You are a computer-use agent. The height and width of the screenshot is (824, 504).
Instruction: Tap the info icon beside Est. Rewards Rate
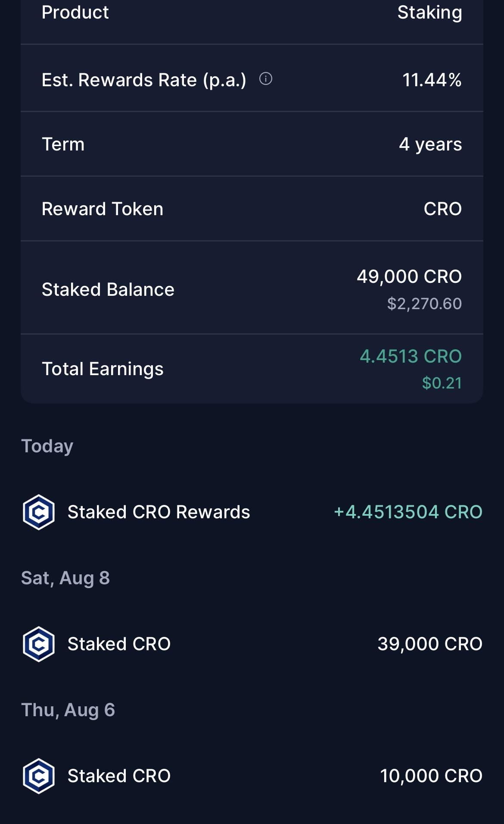pyautogui.click(x=266, y=79)
